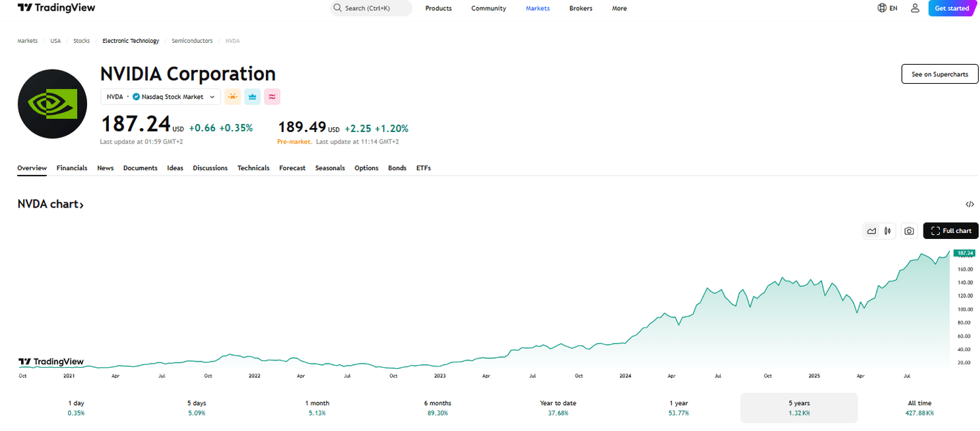Expand the NVDA chart heading arrow

click(x=81, y=204)
